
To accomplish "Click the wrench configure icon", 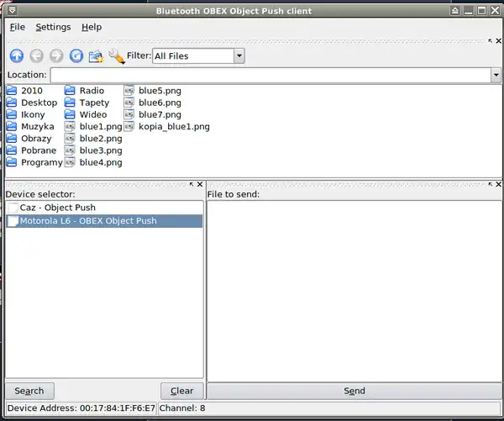I will point(116,56).
